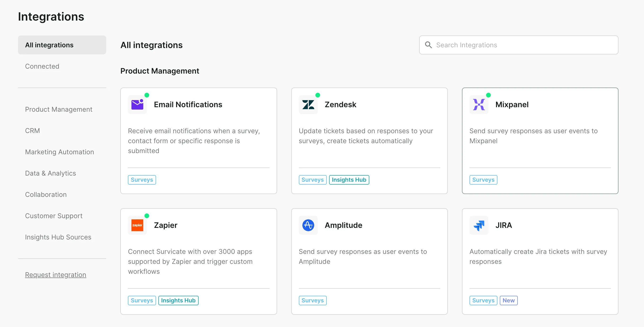
Task: Click the Mixpanel logo icon
Action: 479,105
